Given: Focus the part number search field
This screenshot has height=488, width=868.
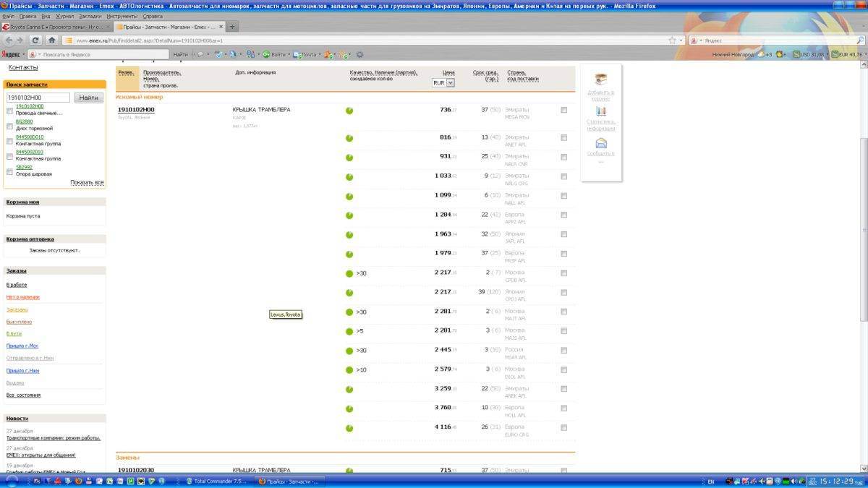Looking at the screenshot, I should pyautogui.click(x=38, y=98).
